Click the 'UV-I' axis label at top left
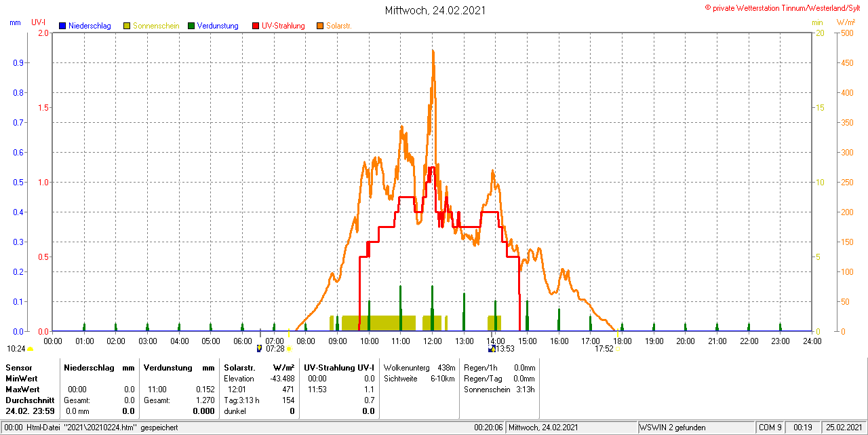 coord(39,22)
